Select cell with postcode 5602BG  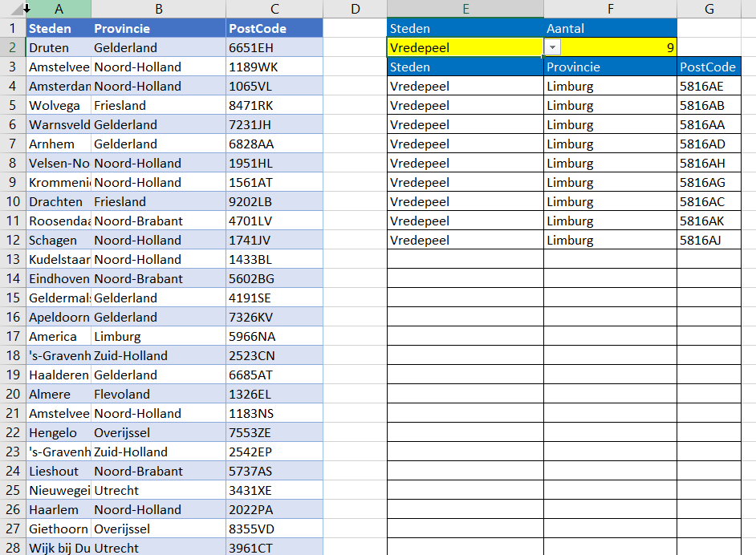274,278
